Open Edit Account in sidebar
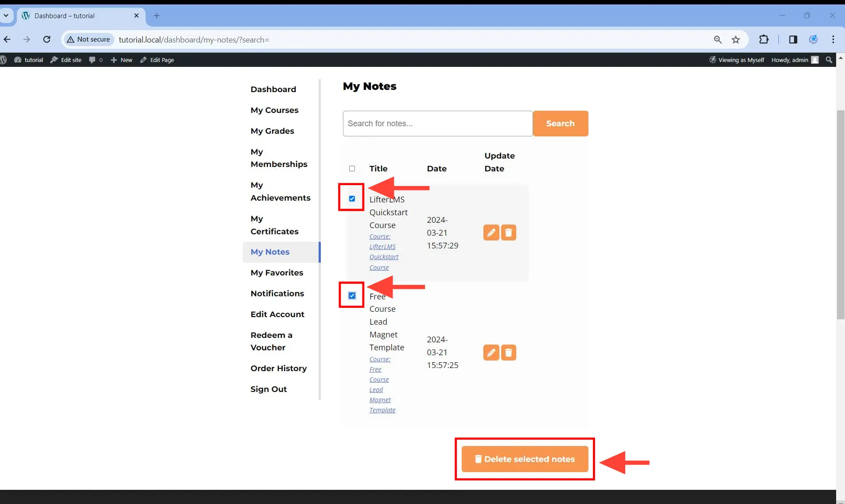 (x=277, y=314)
